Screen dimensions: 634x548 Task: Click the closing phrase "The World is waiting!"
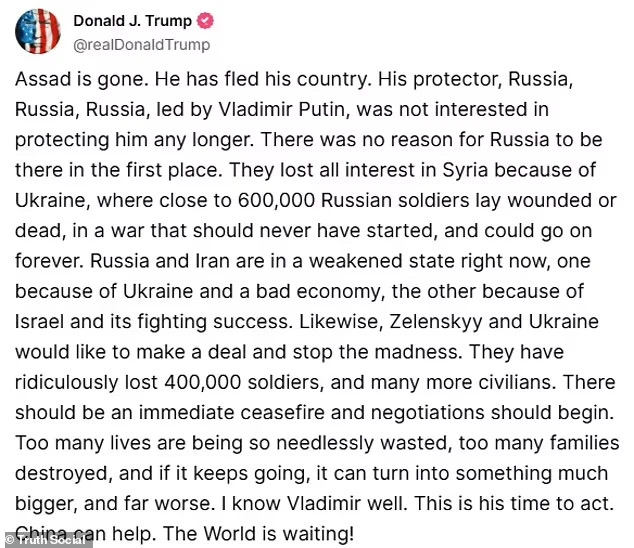point(259,534)
